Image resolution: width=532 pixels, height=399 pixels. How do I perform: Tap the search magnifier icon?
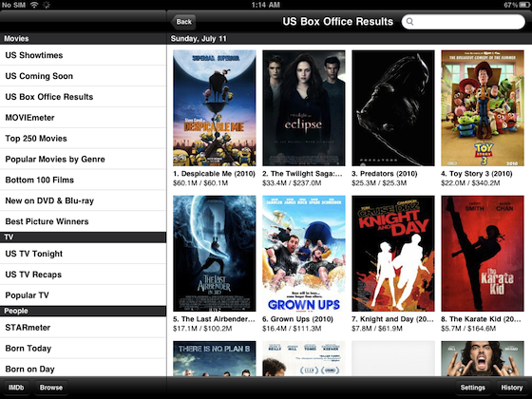[x=409, y=22]
